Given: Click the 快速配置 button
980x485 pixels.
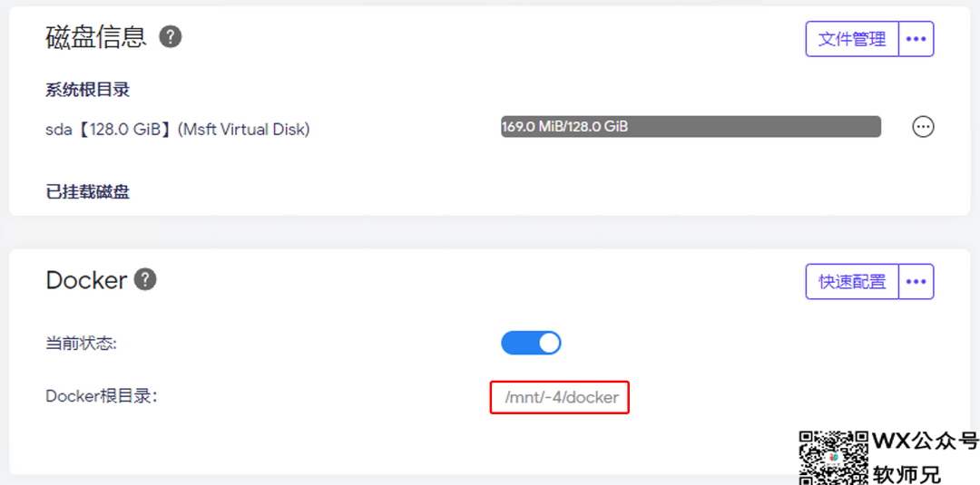Looking at the screenshot, I should [852, 282].
